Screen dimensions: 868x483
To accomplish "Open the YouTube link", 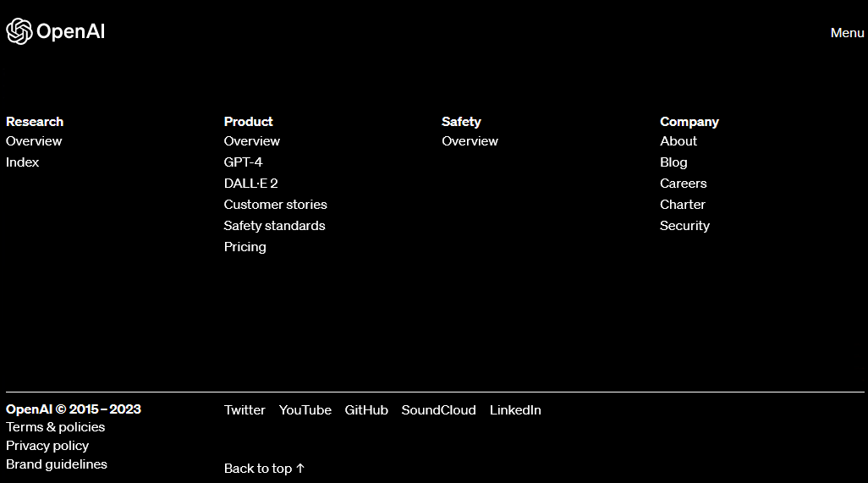I will click(x=305, y=410).
